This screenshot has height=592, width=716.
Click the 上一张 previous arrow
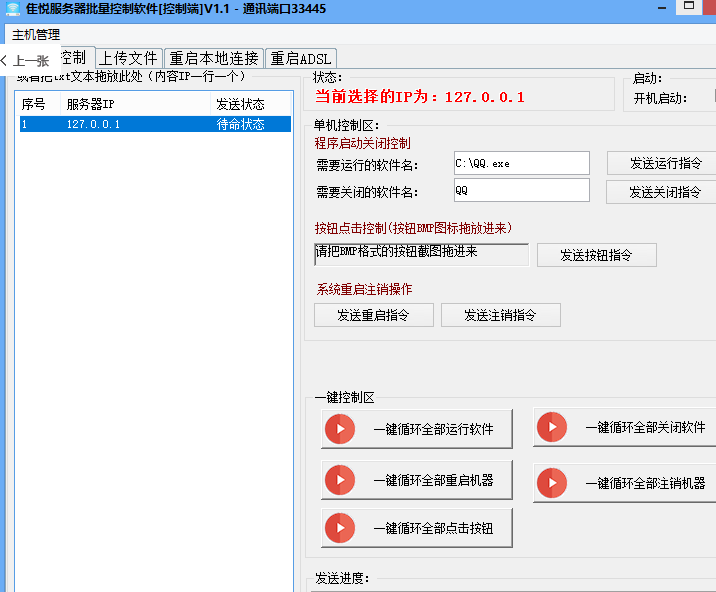pos(25,60)
